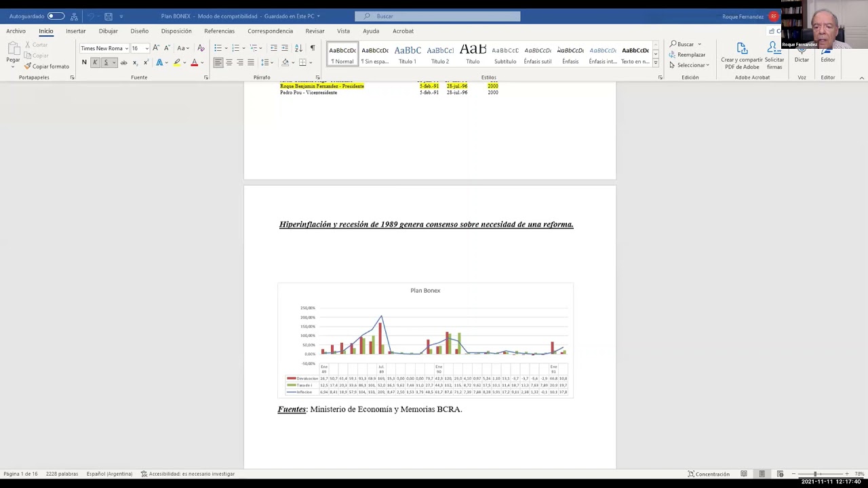Click the decrease indent icon
868x488 pixels.
[x=273, y=48]
